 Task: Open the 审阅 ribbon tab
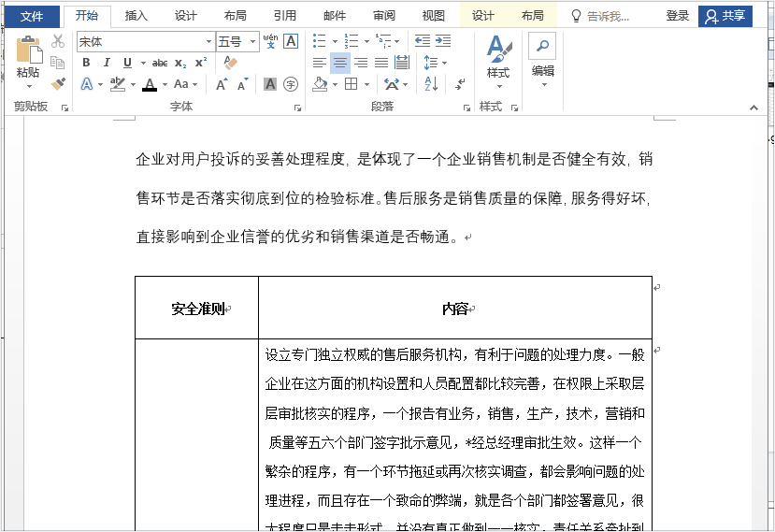(384, 16)
